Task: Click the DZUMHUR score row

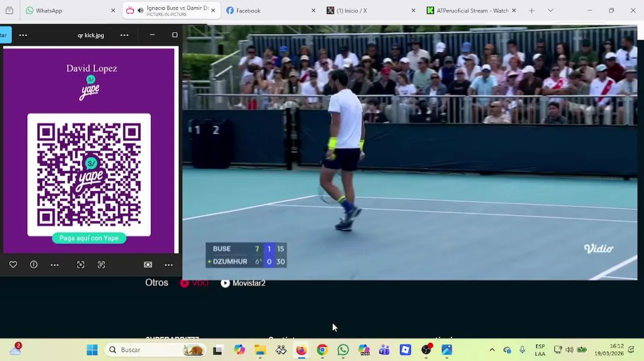Action: click(x=246, y=262)
